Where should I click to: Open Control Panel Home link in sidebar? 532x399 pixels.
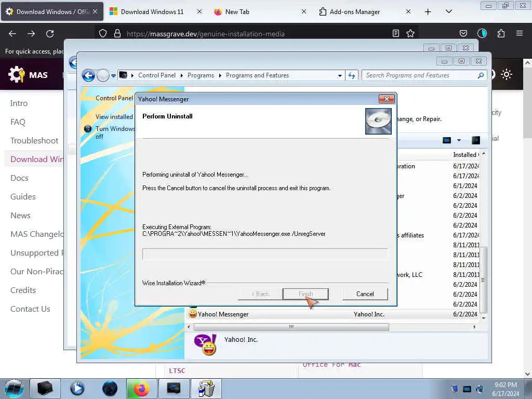point(114,98)
